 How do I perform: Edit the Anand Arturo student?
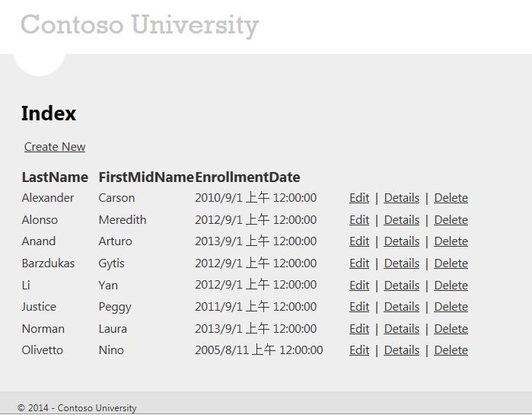pos(359,241)
